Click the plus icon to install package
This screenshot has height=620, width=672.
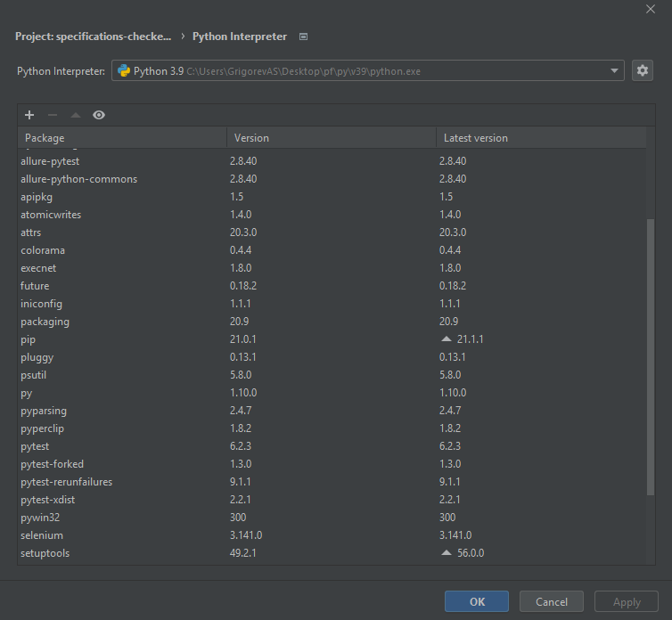(29, 115)
